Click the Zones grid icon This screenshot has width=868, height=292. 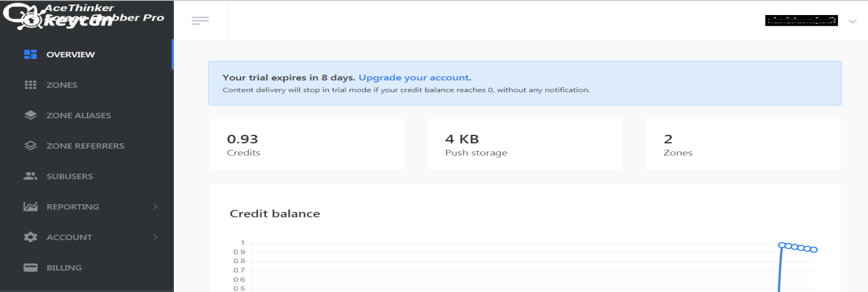pyautogui.click(x=30, y=85)
